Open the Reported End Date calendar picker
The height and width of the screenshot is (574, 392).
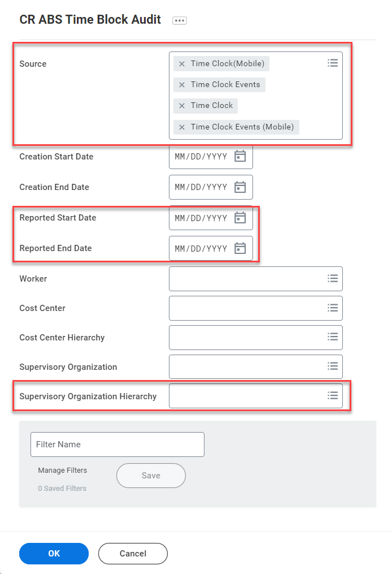(240, 248)
